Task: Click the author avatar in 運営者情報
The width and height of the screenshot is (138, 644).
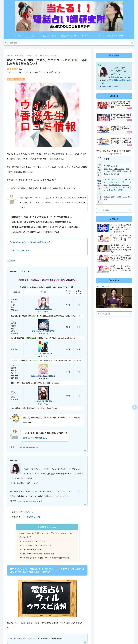Action: point(103,72)
